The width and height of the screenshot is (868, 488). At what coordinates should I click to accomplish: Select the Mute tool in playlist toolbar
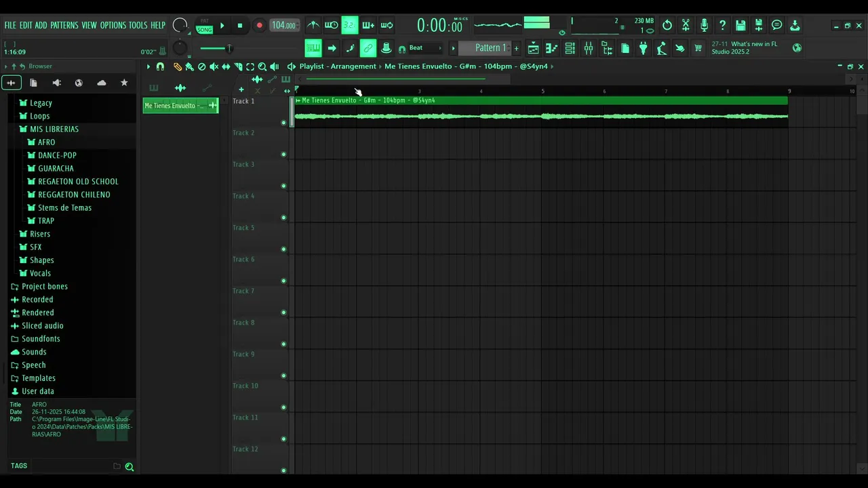pyautogui.click(x=214, y=66)
